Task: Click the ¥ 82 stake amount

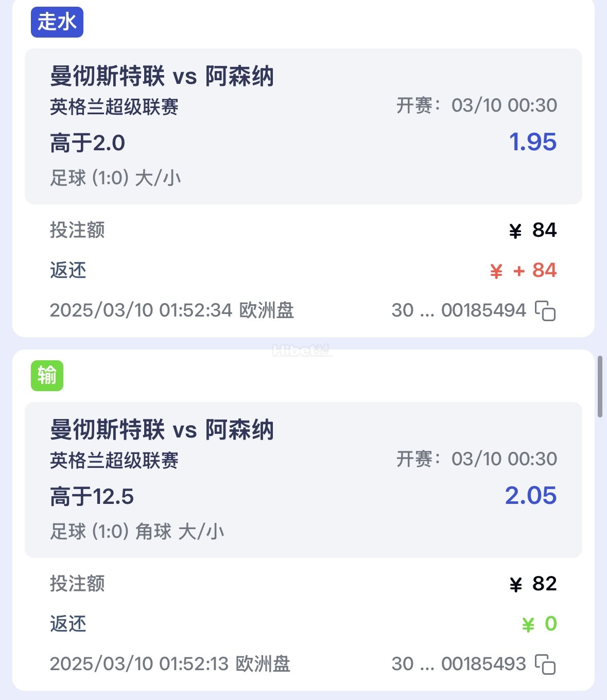Action: coord(533,584)
